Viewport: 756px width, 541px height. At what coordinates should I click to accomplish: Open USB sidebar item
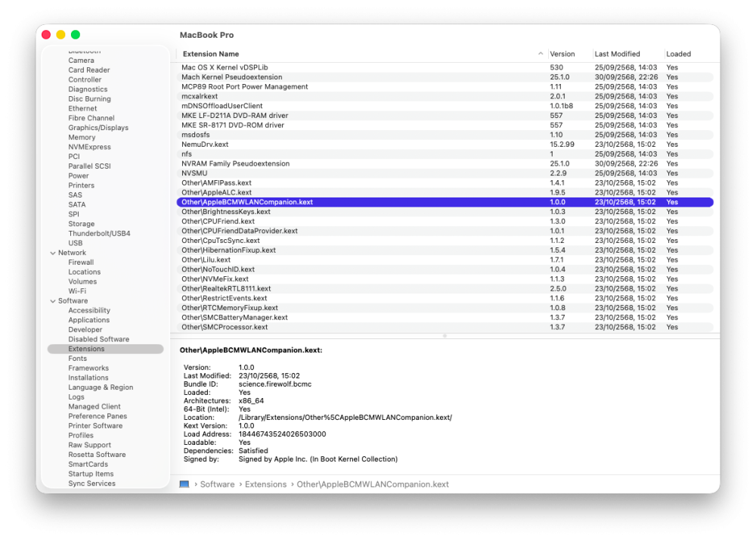[75, 243]
